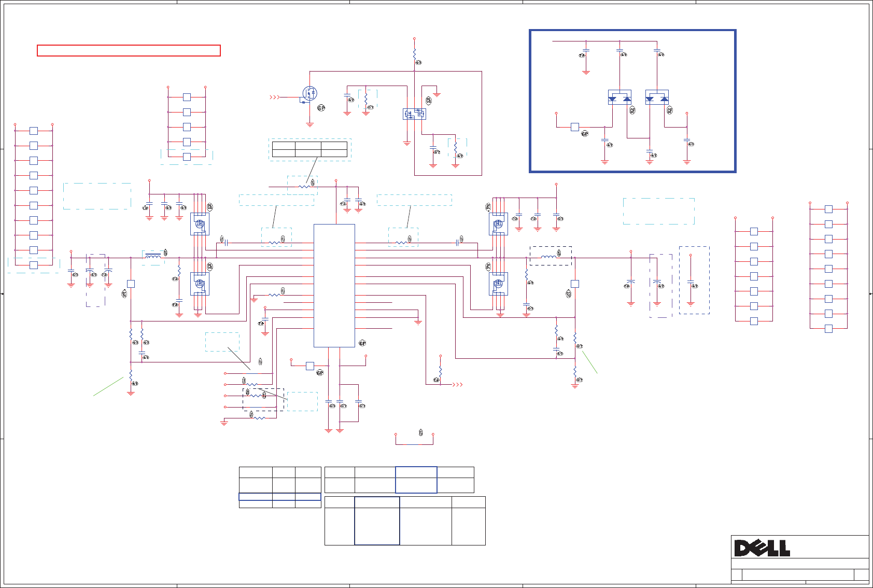Viewport: 873px width, 588px height.
Task: Click the DELL logo in the title block
Action: tap(762, 548)
